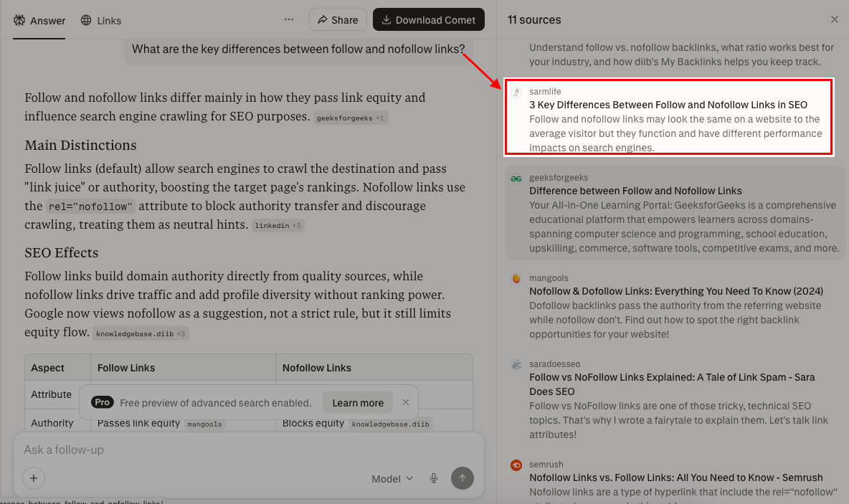Open the three-dot more options menu
Screen dimensions: 849x504
[x=288, y=19]
